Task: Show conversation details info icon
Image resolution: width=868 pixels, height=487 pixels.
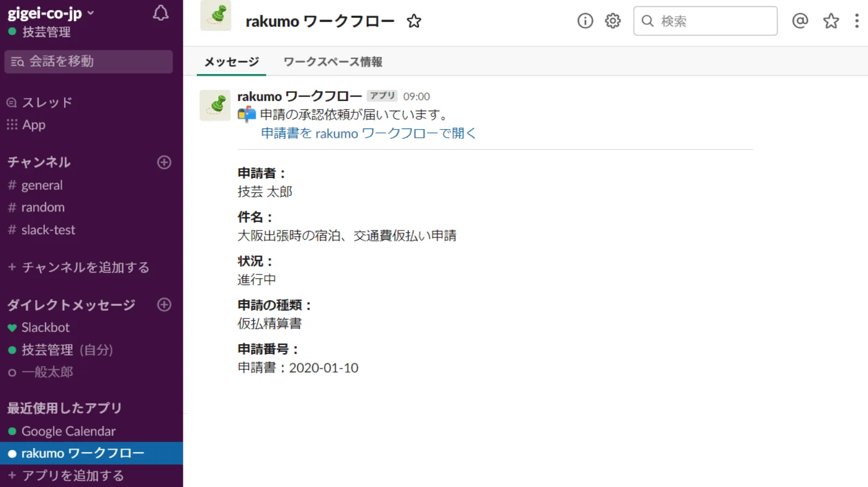Action: point(585,21)
